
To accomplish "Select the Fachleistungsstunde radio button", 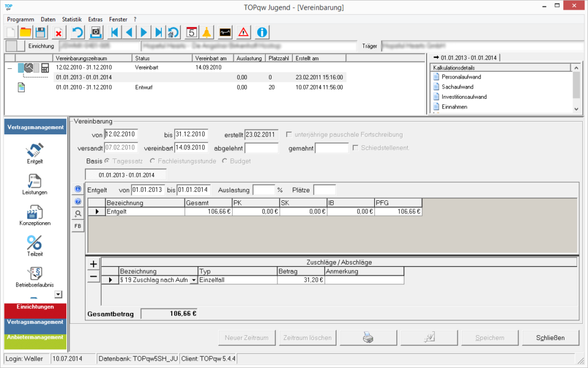I will [x=153, y=161].
